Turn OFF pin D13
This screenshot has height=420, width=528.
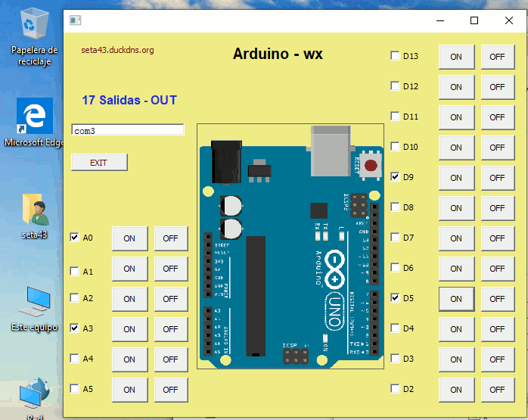coord(497,57)
